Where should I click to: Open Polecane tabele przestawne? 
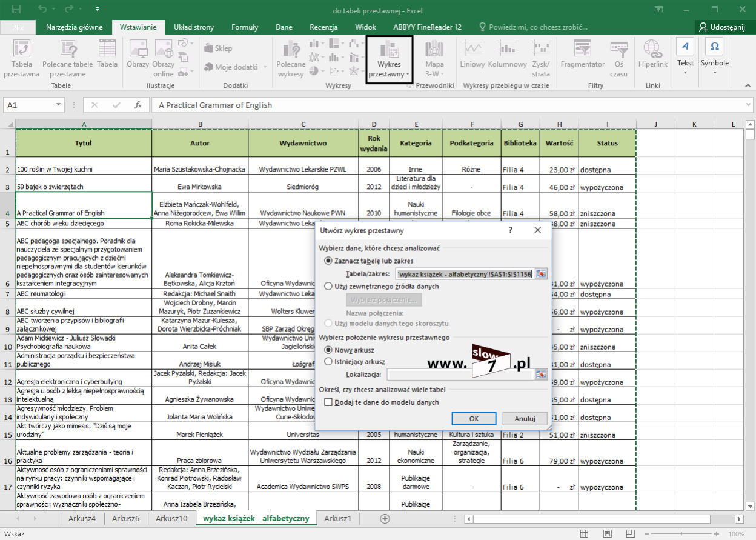click(68, 59)
